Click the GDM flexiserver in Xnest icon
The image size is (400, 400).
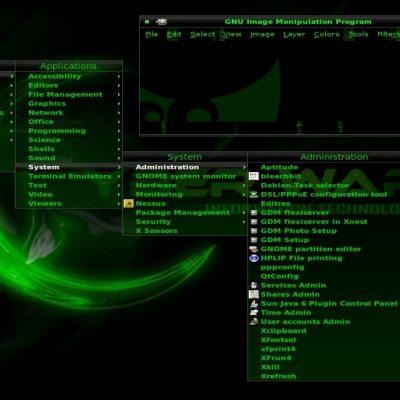point(254,222)
